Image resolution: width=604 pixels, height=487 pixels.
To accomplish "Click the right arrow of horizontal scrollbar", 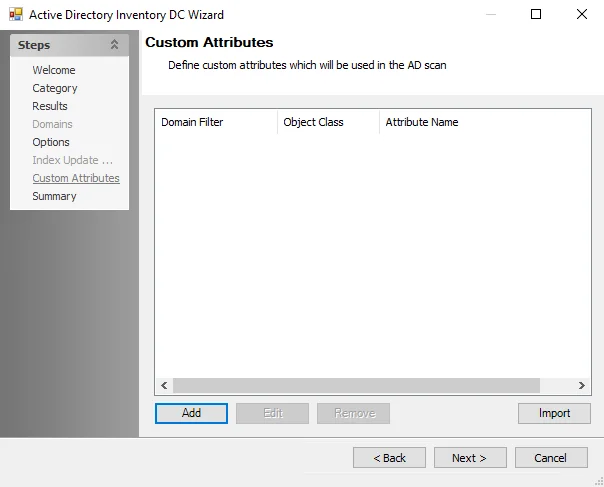I will pos(582,385).
